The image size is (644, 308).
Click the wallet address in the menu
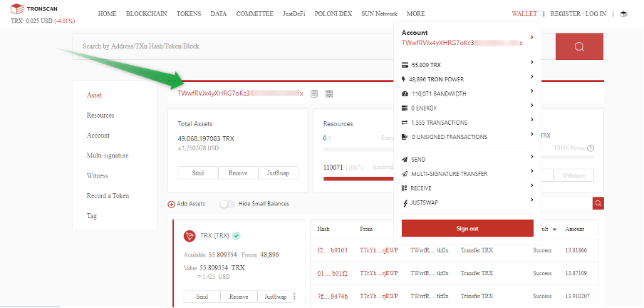[x=462, y=43]
